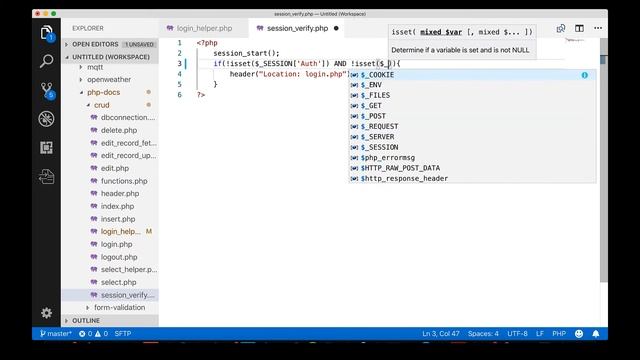Expand the openweather folder
This screenshot has width=640, height=360.
(x=109, y=80)
